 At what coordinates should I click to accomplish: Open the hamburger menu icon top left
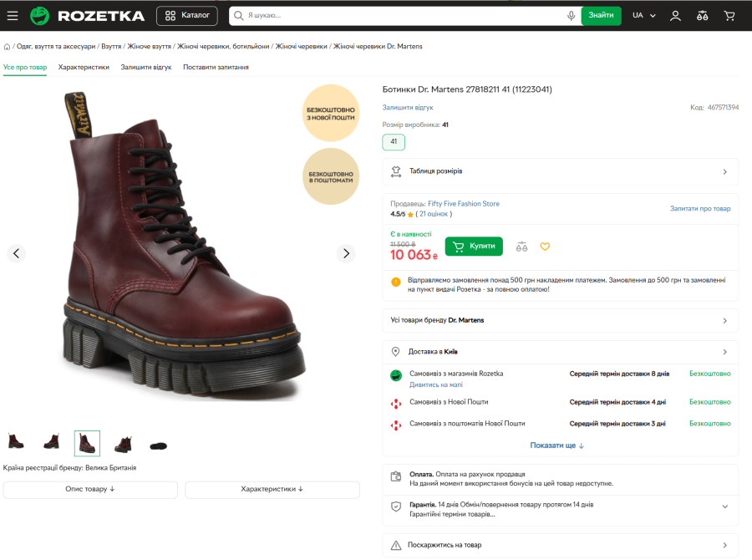tap(12, 15)
